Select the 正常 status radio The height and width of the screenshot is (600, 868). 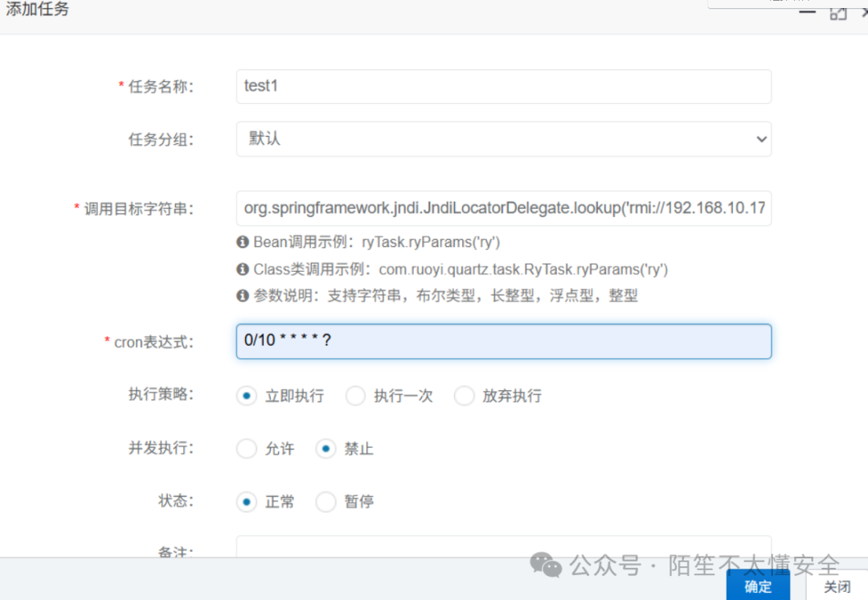pyautogui.click(x=247, y=501)
